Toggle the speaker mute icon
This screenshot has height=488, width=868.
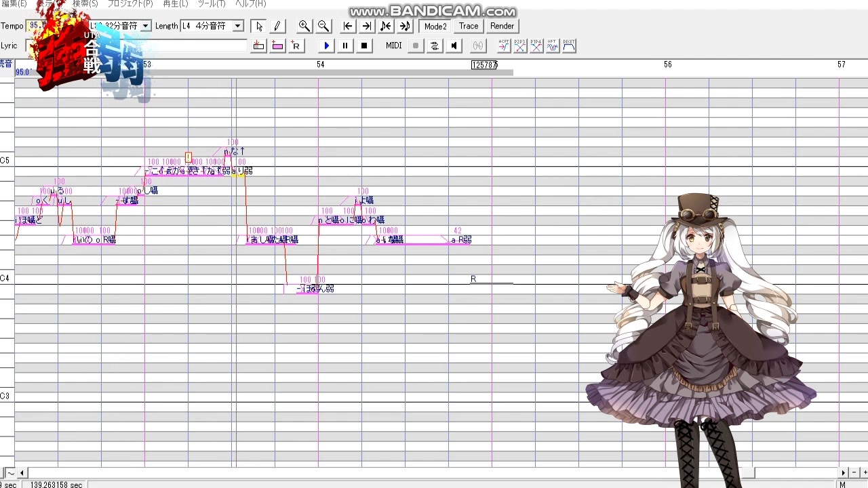[454, 45]
